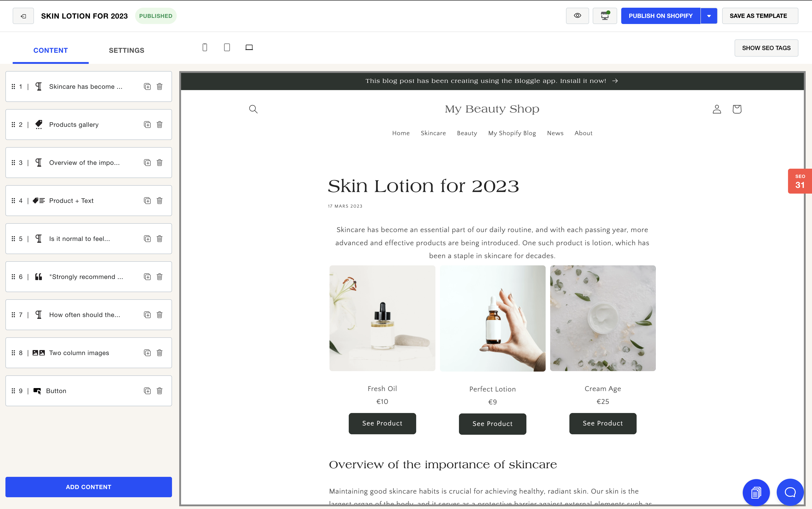The image size is (812, 509).
Task: Select "Skincare" in the preview navigation
Action: click(433, 133)
